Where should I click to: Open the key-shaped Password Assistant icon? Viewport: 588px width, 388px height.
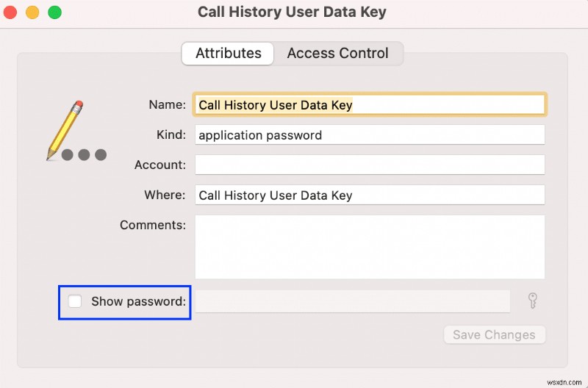tap(533, 301)
